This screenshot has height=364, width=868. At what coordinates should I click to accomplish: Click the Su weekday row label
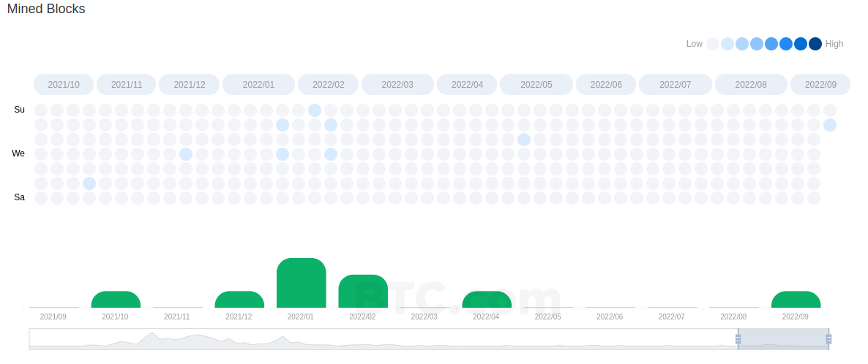(19, 110)
